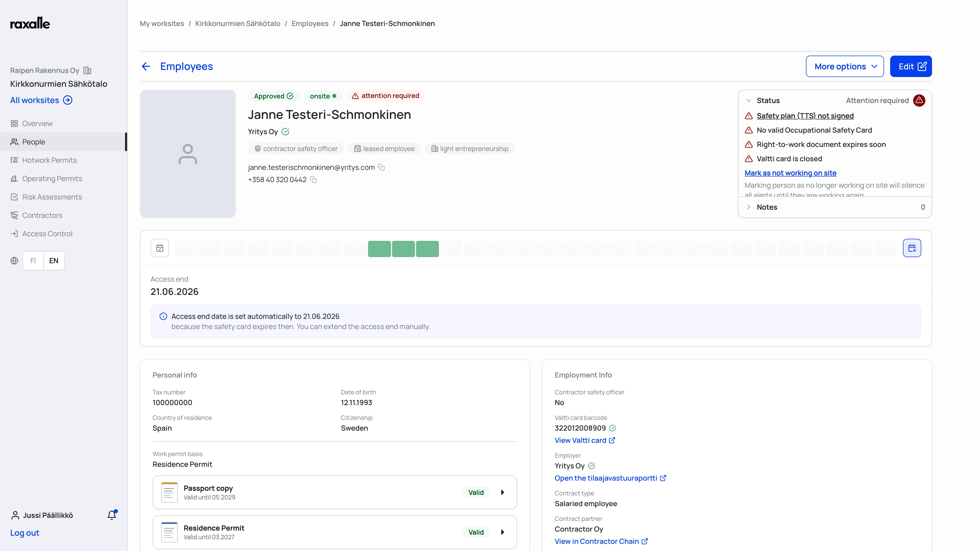Image resolution: width=980 pixels, height=551 pixels.
Task: Click the first green timeline block
Action: pyautogui.click(x=379, y=249)
